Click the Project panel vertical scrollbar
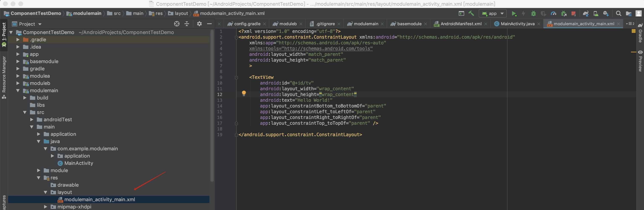644x210 pixels. [x=212, y=106]
